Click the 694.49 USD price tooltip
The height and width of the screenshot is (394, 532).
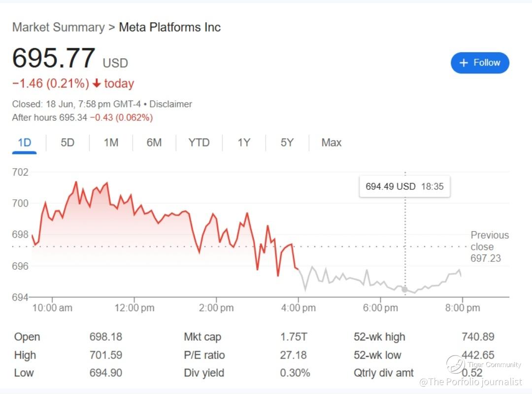pyautogui.click(x=404, y=187)
